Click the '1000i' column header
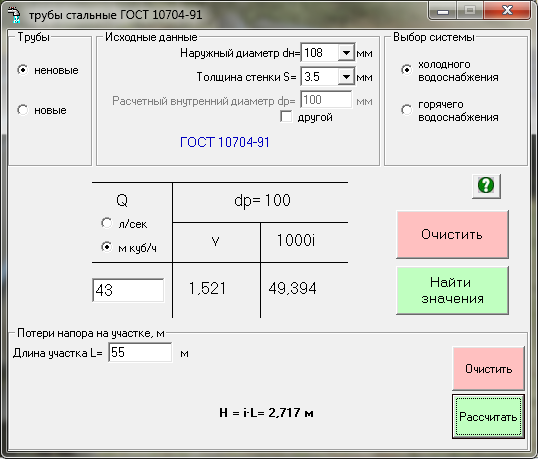538x459 pixels. pyautogui.click(x=296, y=240)
